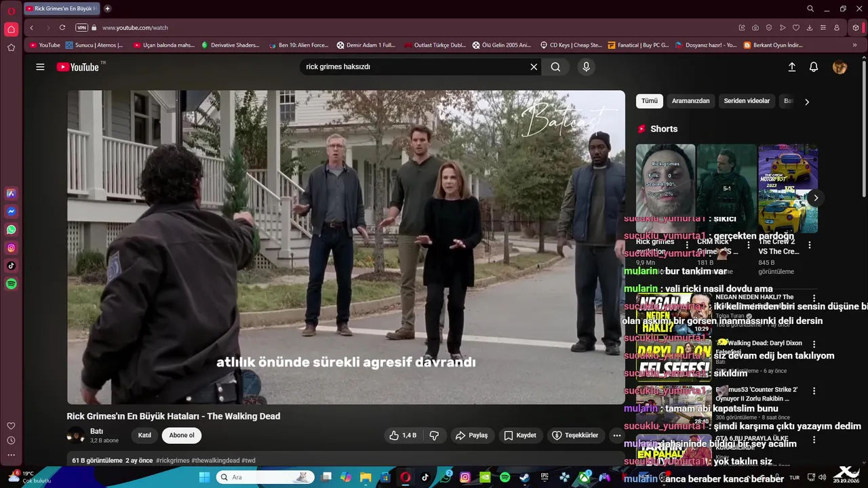Toggle the Opera VPN badge

pyautogui.click(x=81, y=28)
